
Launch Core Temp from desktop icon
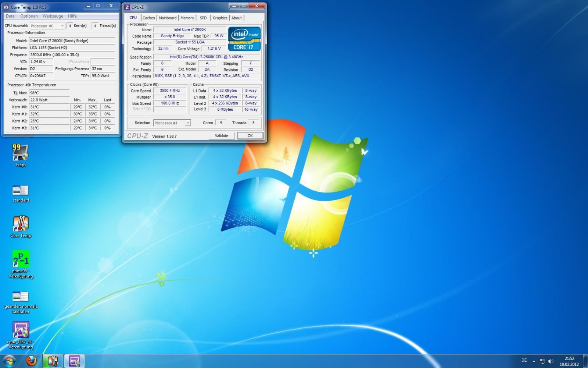pos(21,227)
